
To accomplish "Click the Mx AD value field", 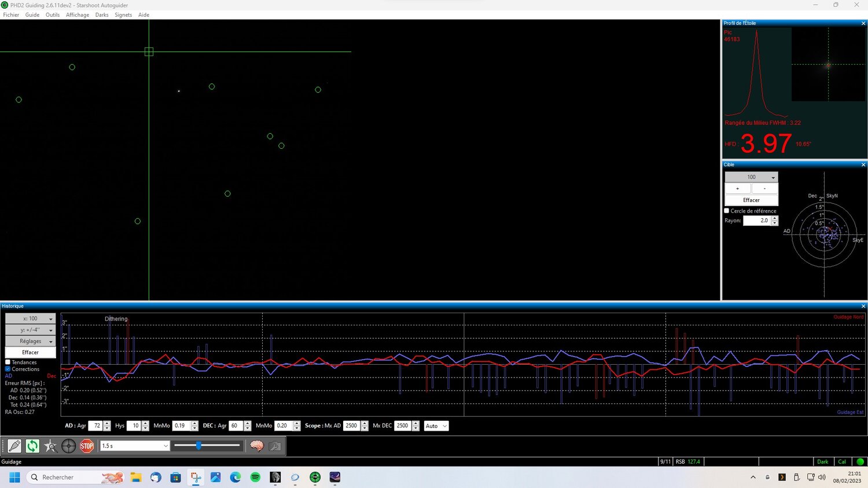I will click(x=352, y=426).
